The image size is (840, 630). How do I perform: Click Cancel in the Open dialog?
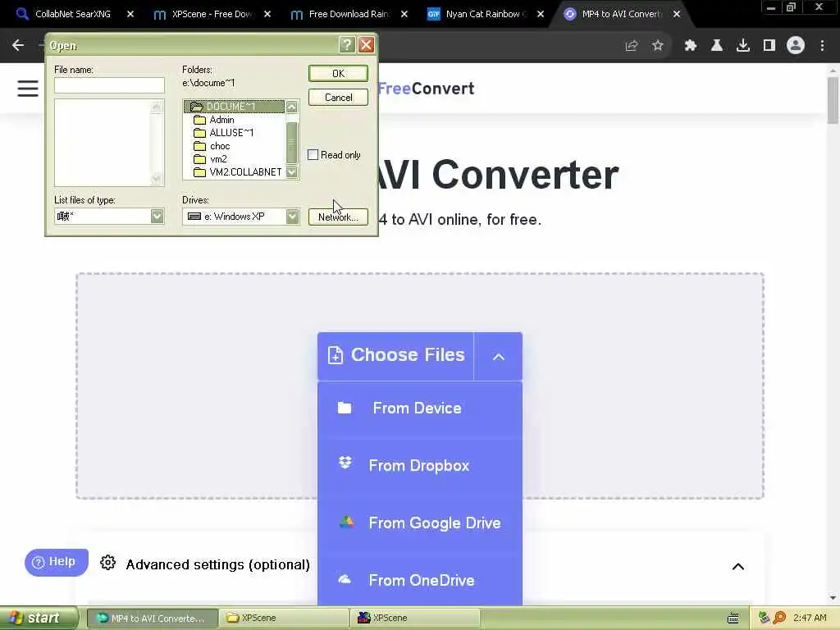(338, 98)
